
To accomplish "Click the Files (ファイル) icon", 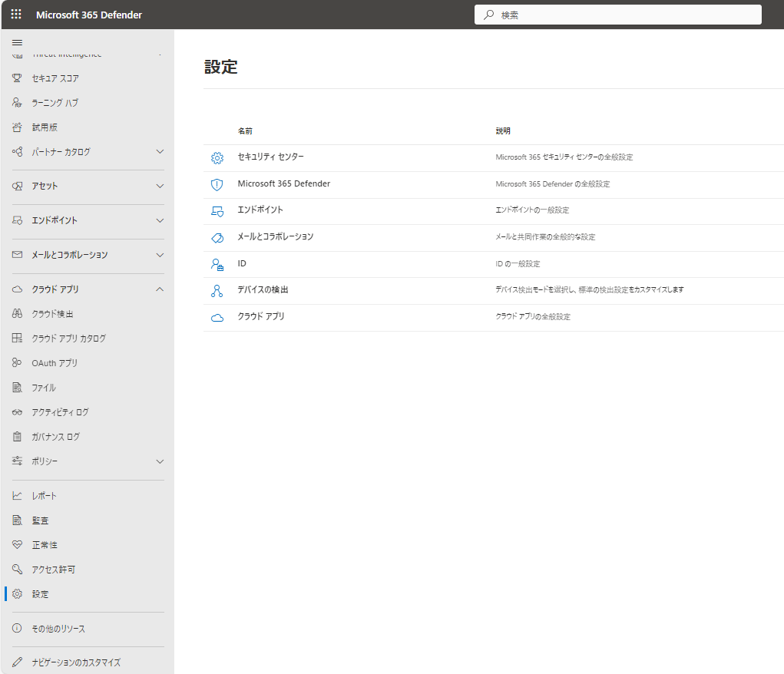I will 17,387.
